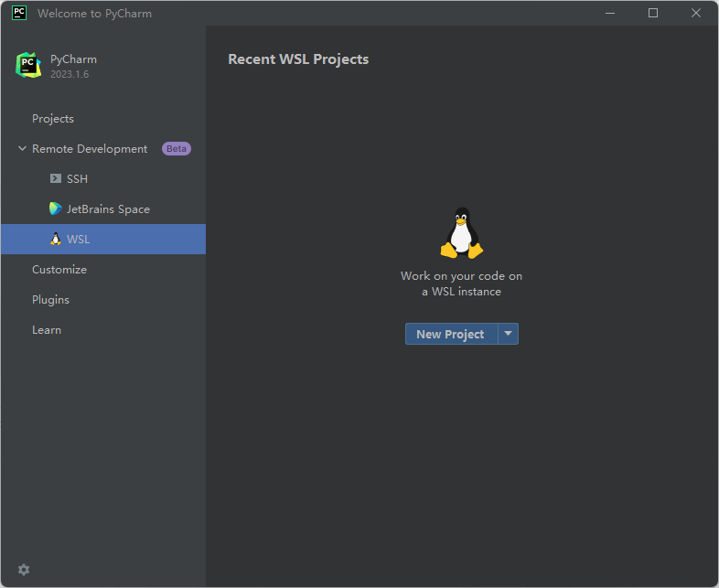Click the Recent WSL Projects heading
This screenshot has height=588, width=719.
coord(298,59)
